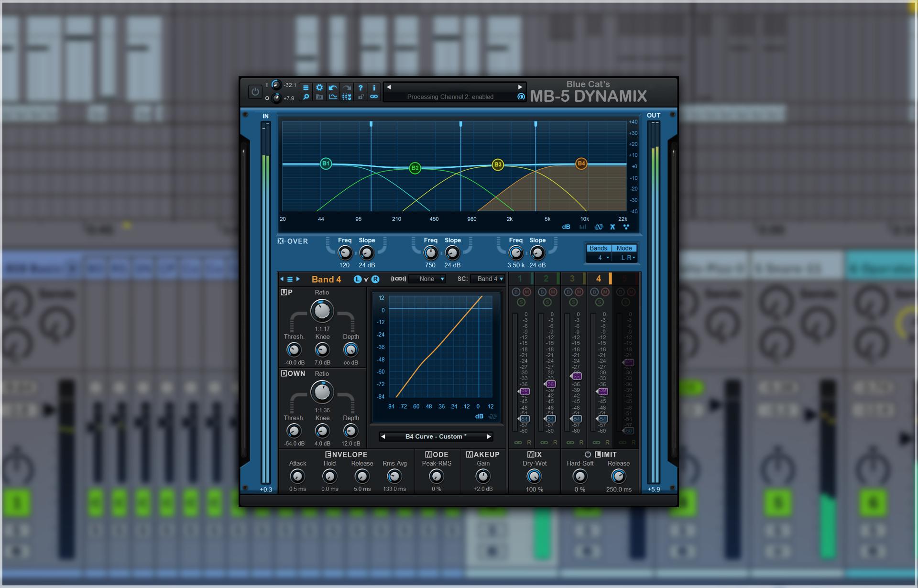Click the link chain toolbar icon
The width and height of the screenshot is (918, 588).
pyautogui.click(x=374, y=97)
